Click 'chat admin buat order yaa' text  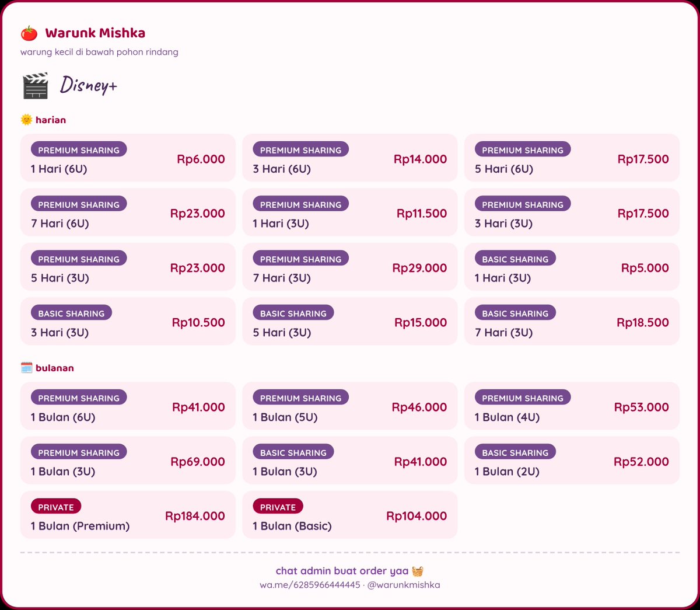tap(342, 571)
